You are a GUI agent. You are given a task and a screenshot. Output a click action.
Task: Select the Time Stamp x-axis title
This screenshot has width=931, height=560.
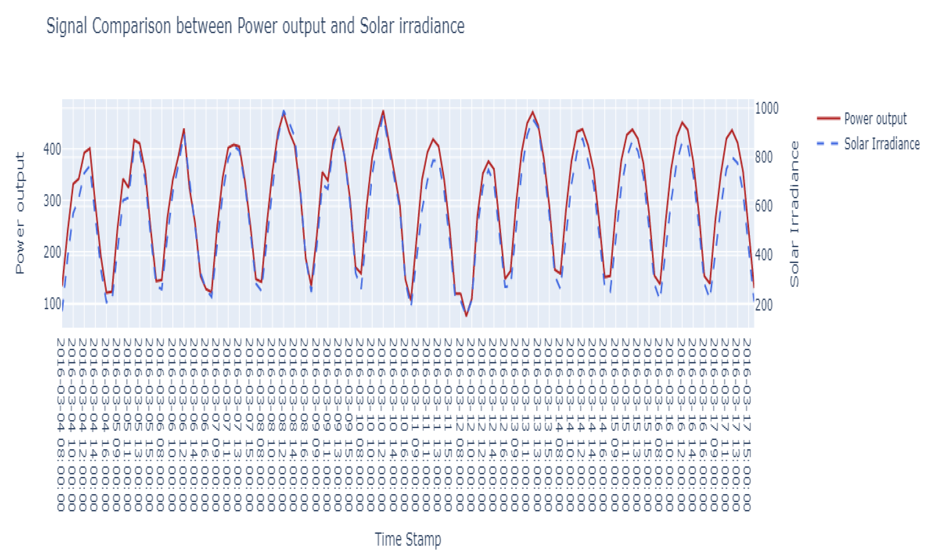[x=408, y=539]
